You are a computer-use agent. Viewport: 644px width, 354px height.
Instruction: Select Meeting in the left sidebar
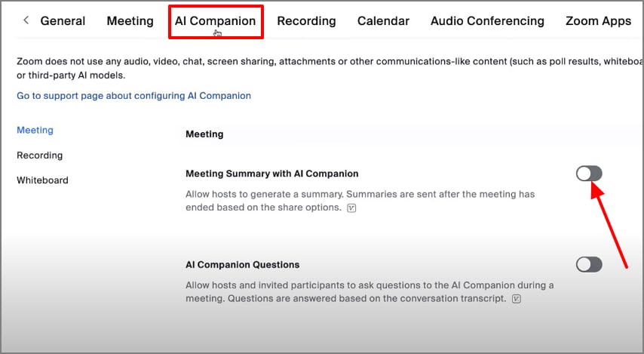click(x=35, y=130)
